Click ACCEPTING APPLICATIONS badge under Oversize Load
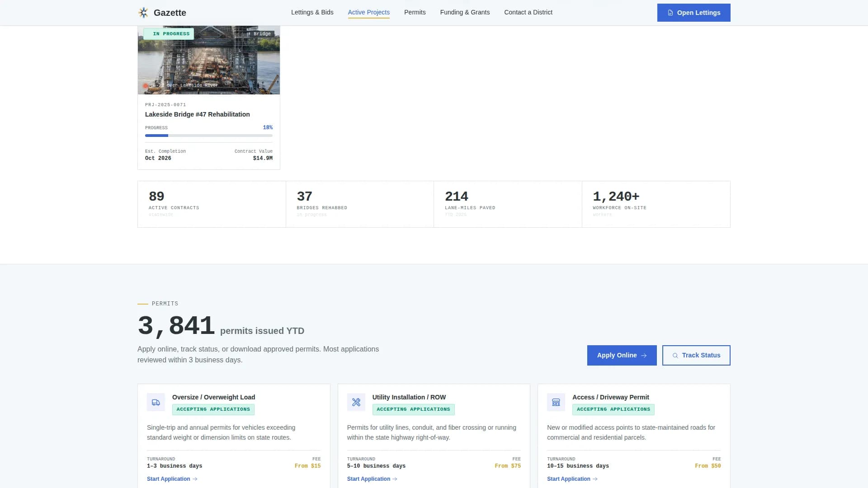868x488 pixels. (x=213, y=409)
